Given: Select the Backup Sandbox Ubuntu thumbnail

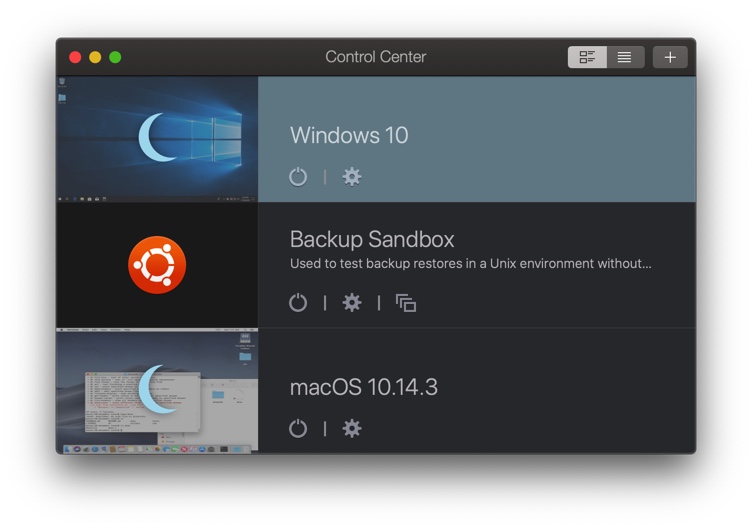Looking at the screenshot, I should pyautogui.click(x=157, y=265).
